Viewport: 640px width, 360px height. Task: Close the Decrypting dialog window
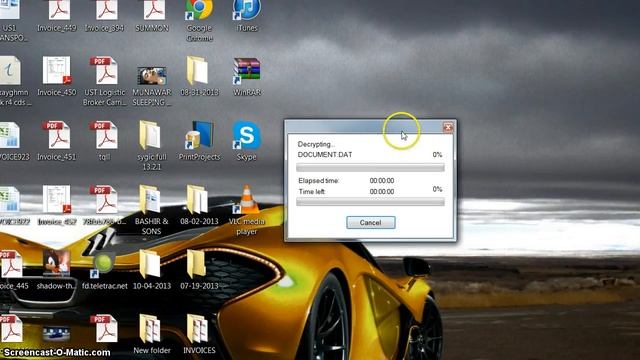[x=448, y=127]
